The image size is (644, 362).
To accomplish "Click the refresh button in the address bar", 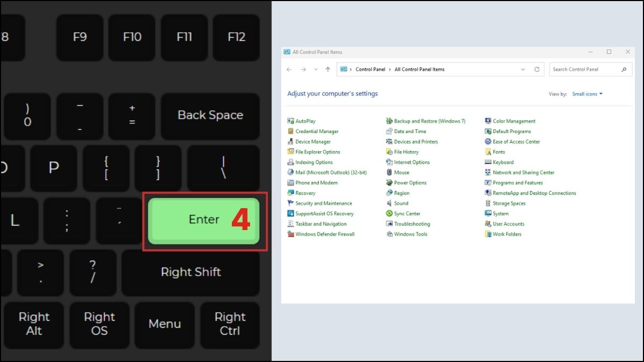I will tap(537, 69).
